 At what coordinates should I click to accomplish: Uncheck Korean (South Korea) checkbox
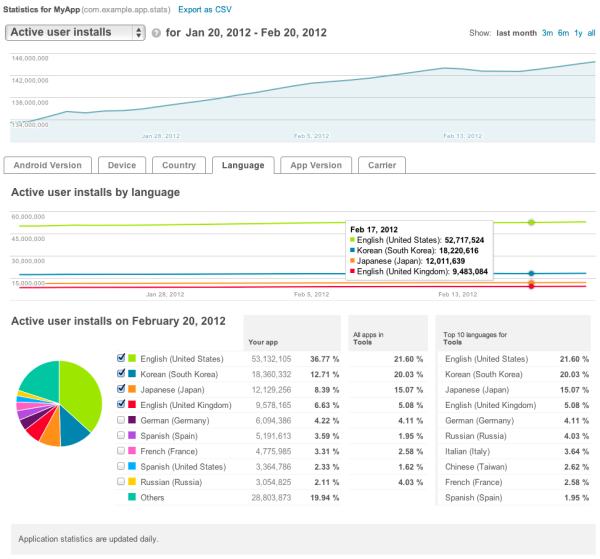tap(121, 373)
